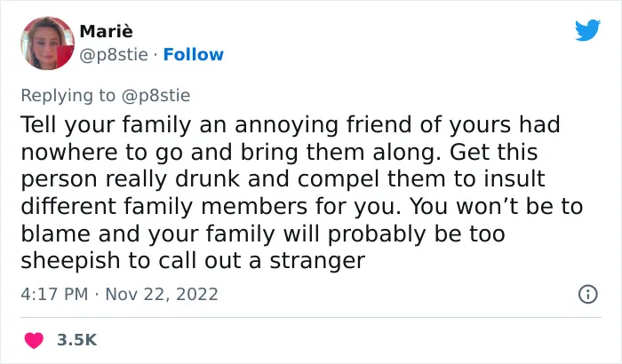Click the Nov 22, 2022 date

162,294
